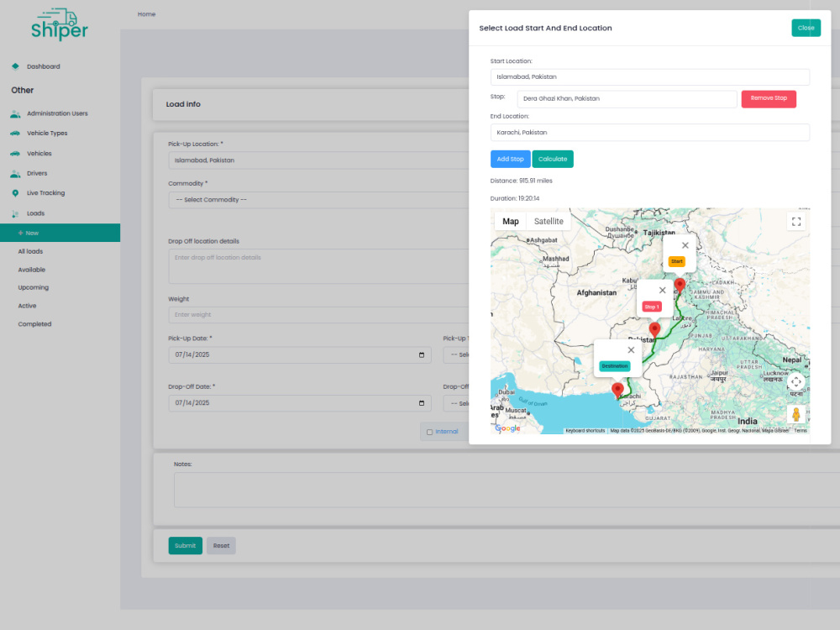Select the red Karachi destination map pin
The image size is (840, 630).
617,390
